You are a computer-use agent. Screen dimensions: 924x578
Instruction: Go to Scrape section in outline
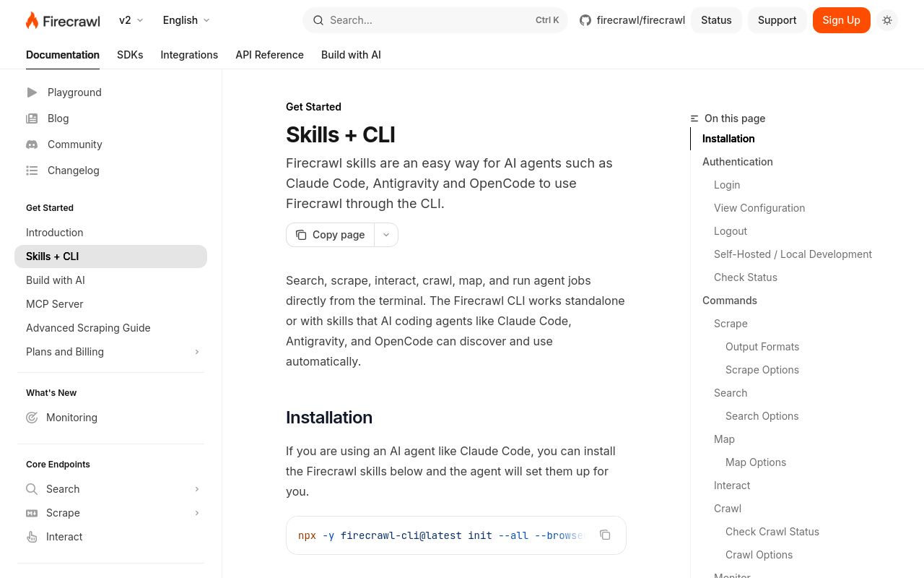tap(731, 324)
